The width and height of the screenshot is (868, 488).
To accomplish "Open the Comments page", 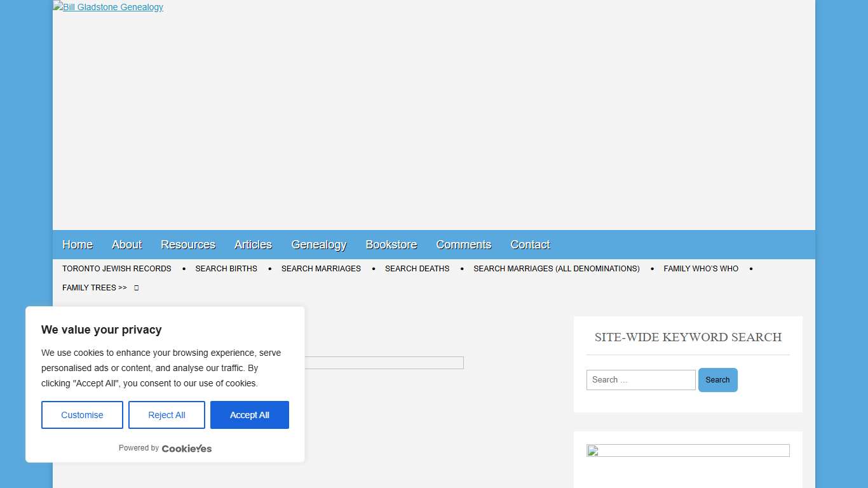I will [x=463, y=245].
